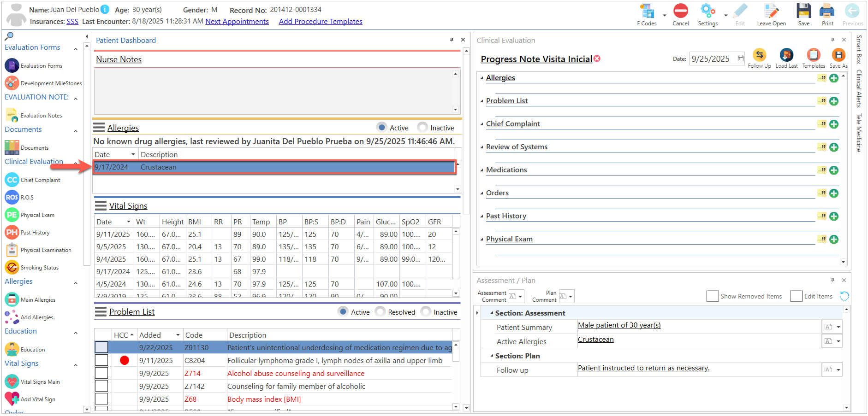Open Vital Signs Main sidebar item

32,382
